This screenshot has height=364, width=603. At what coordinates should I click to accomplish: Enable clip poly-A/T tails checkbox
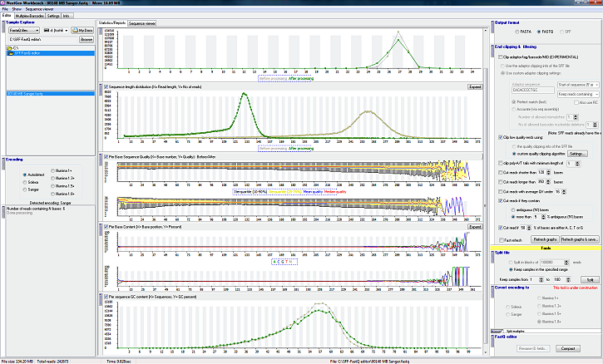click(x=501, y=164)
